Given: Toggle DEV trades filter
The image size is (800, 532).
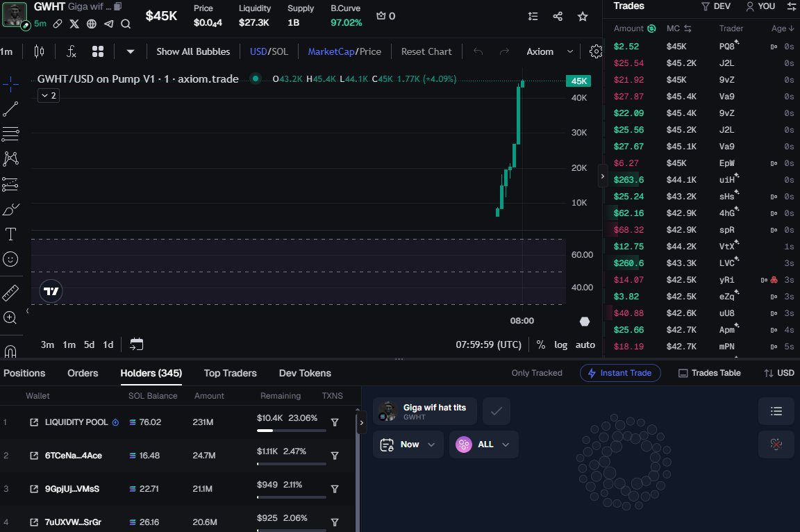Looking at the screenshot, I should tap(716, 6).
